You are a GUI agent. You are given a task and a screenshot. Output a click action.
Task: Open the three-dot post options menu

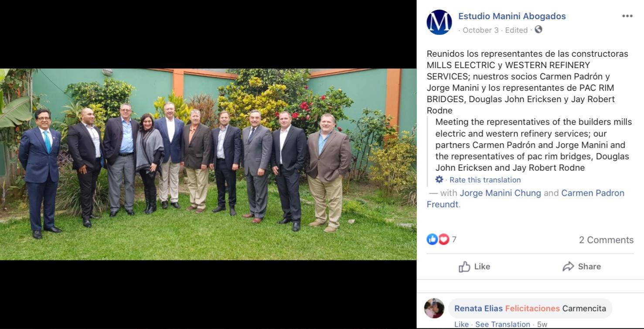[x=627, y=16]
